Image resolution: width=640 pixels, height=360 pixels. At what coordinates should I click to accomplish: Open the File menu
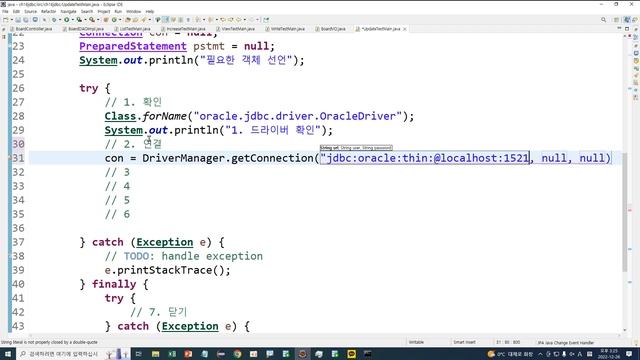(5, 11)
